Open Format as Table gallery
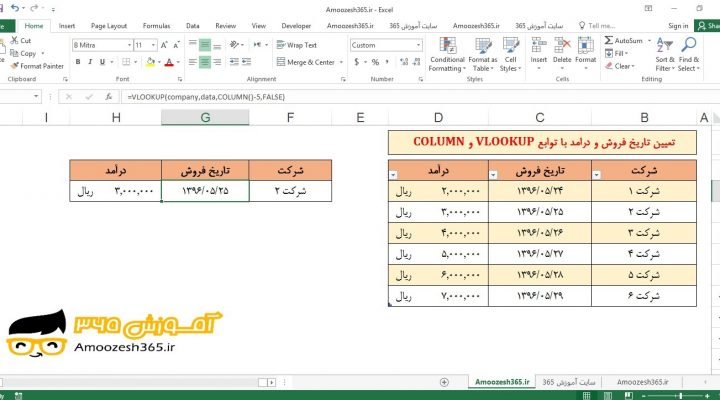The width and height of the screenshot is (720, 400). tap(483, 54)
